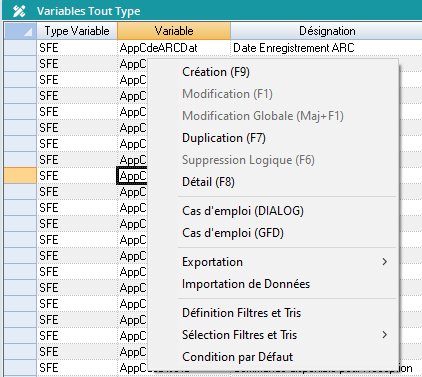The width and height of the screenshot is (422, 377).
Task: Select the AppCdeARCDat variable cell
Action: click(174, 48)
